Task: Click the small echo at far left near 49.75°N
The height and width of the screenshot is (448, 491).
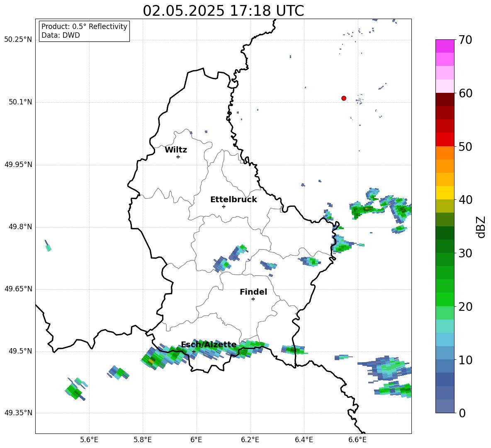Action: coord(48,246)
